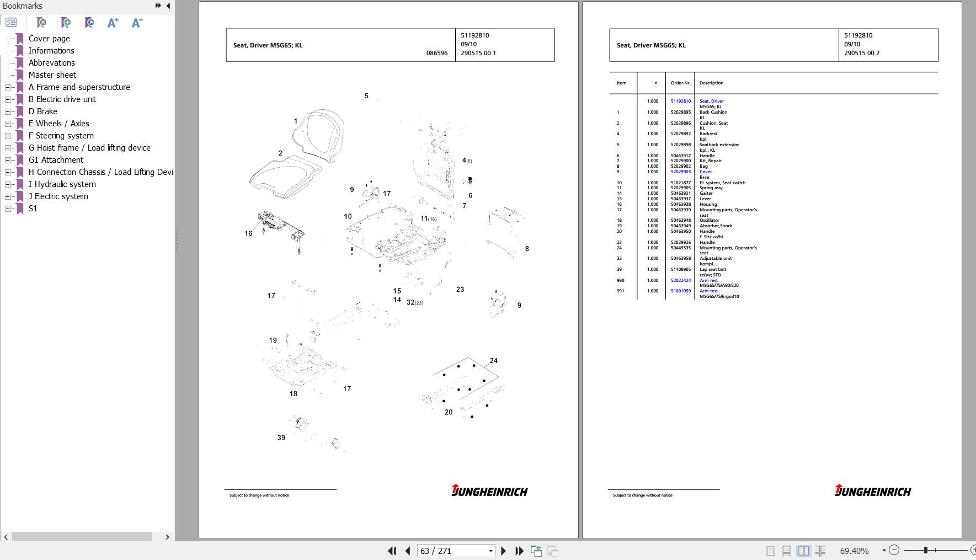This screenshot has height=560, width=976.
Task: Open the bookmarks options menu icon
Action: pyautogui.click(x=11, y=23)
